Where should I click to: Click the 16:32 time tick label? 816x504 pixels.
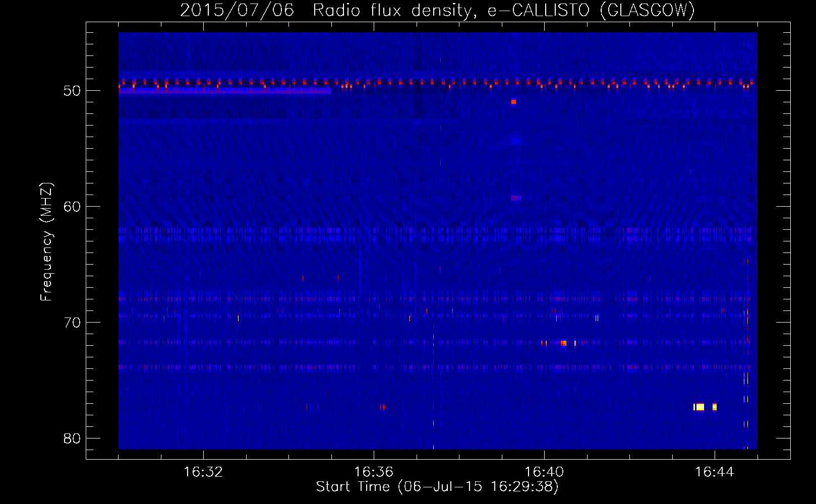203,472
